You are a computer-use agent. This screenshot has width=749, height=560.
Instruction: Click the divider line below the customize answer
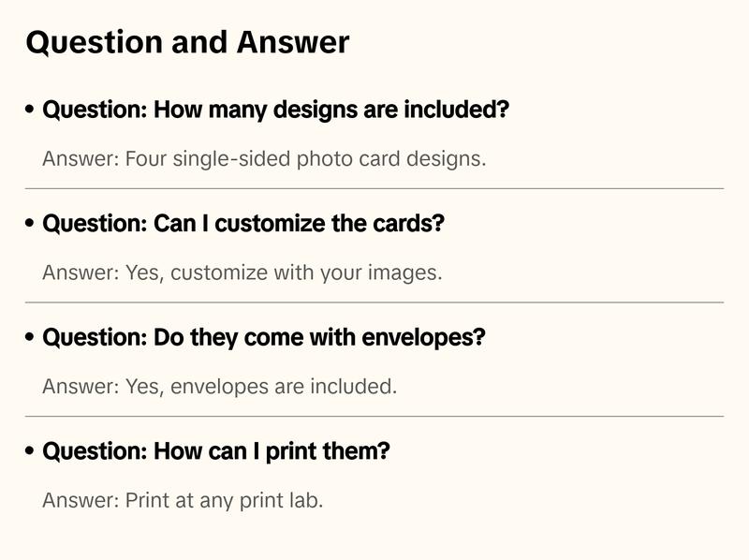pos(374,302)
